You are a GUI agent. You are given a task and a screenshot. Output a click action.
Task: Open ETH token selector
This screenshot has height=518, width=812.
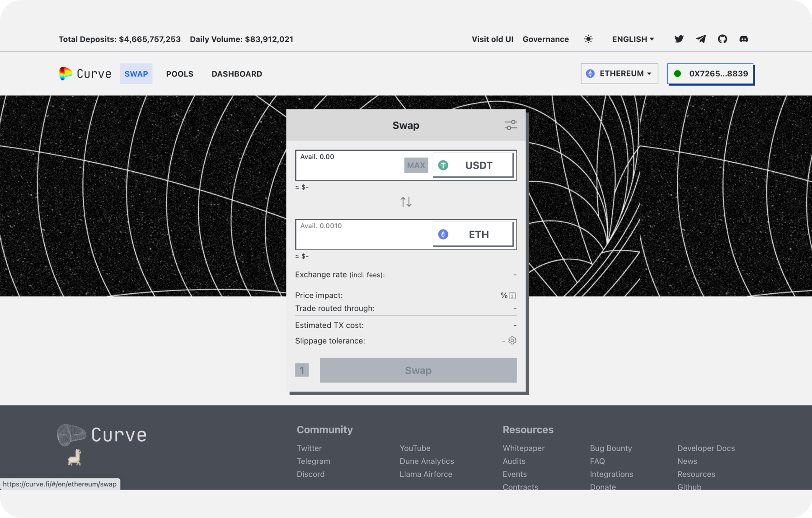(473, 235)
